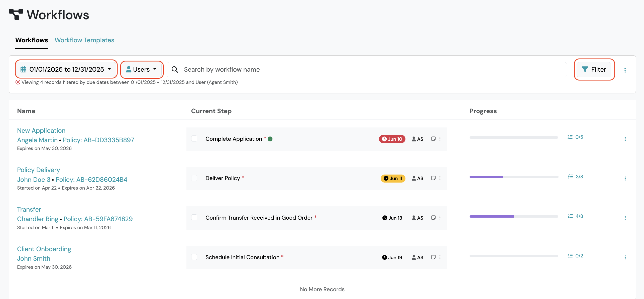Open step menu dots for Schedule Initial Consultation
Image resolution: width=644 pixels, height=299 pixels.
(440, 257)
